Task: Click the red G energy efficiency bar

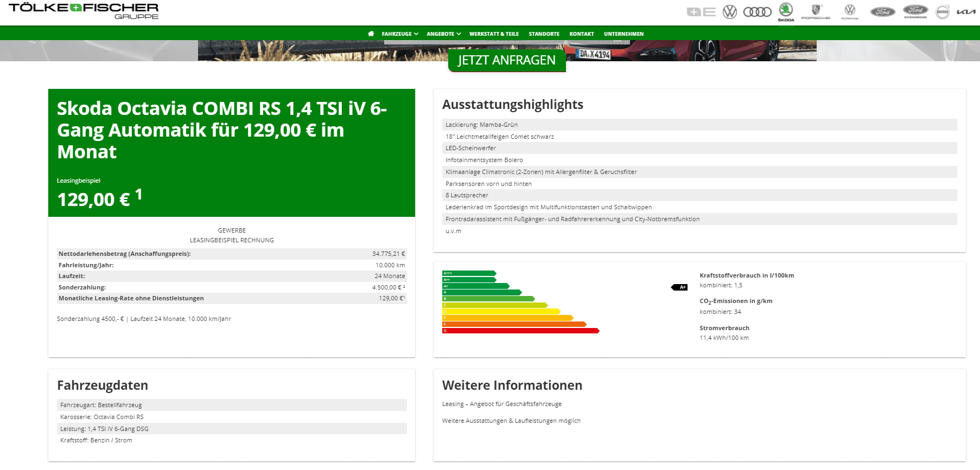Action: pos(521,331)
